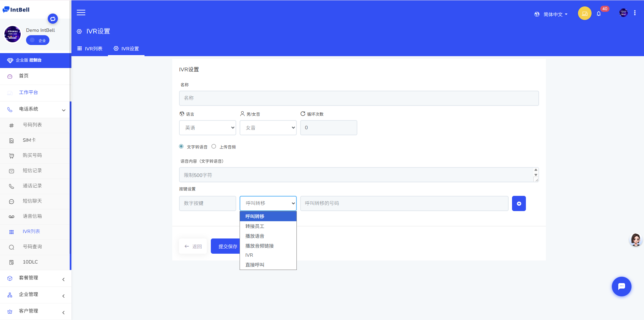Choose 直接呼叫 option in list
644x320 pixels.
(268, 265)
